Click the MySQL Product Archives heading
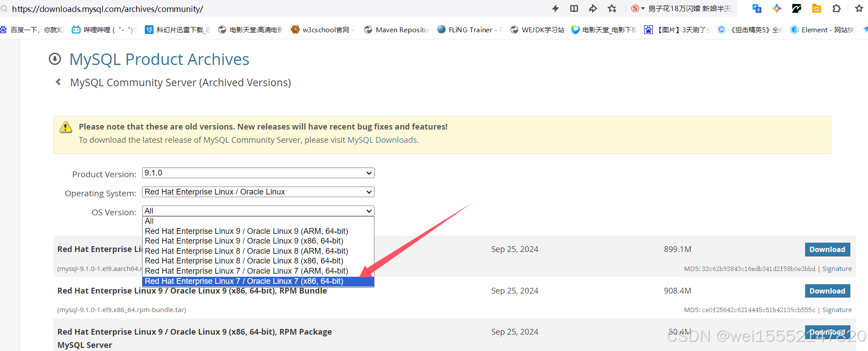The height and width of the screenshot is (351, 868). pos(159,59)
